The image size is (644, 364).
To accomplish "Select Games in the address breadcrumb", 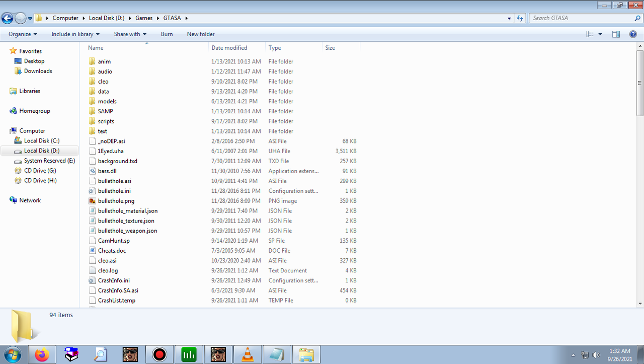I will 144,18.
